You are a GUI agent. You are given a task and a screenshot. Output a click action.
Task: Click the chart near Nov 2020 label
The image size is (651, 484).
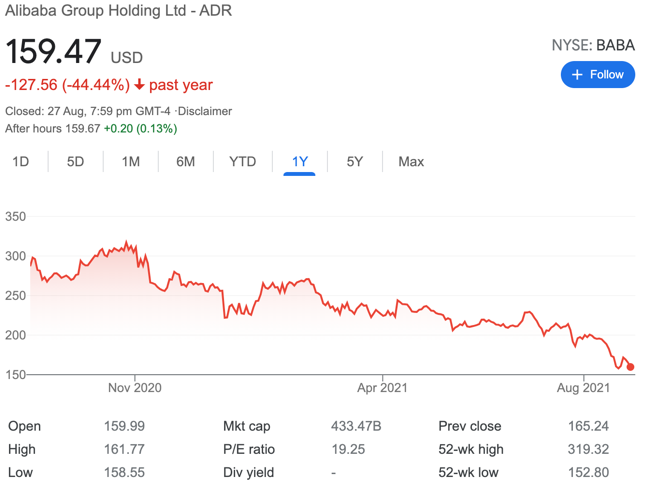(134, 387)
